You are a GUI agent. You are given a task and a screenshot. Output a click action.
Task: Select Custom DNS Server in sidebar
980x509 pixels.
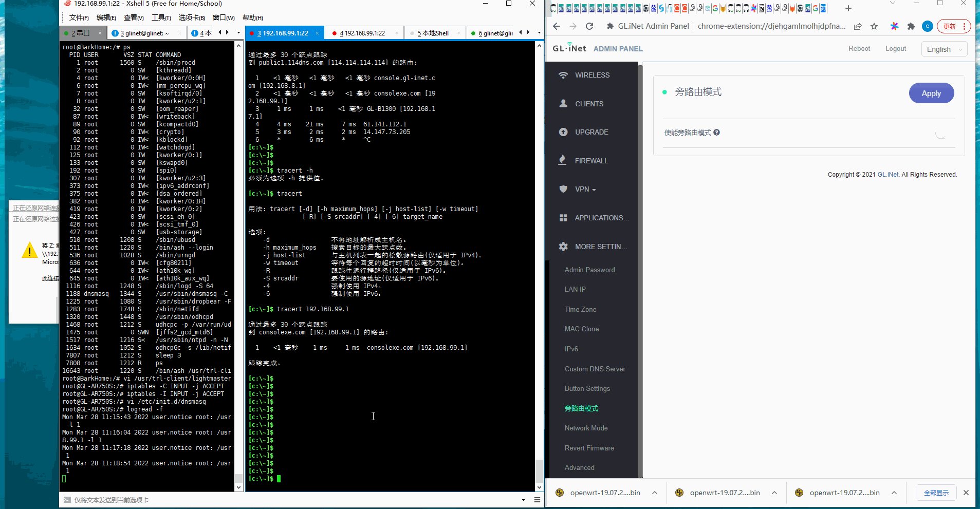[x=595, y=369]
